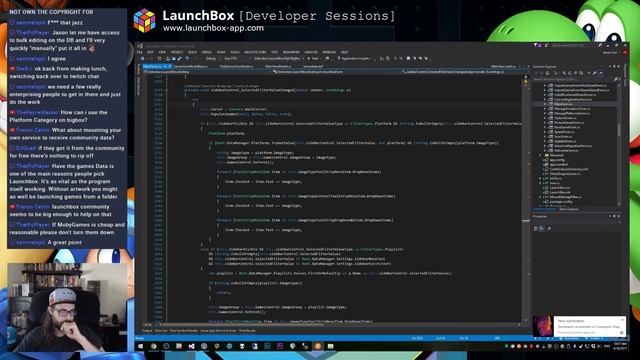
Task: Open the DEBUG menu
Action: (x=207, y=52)
